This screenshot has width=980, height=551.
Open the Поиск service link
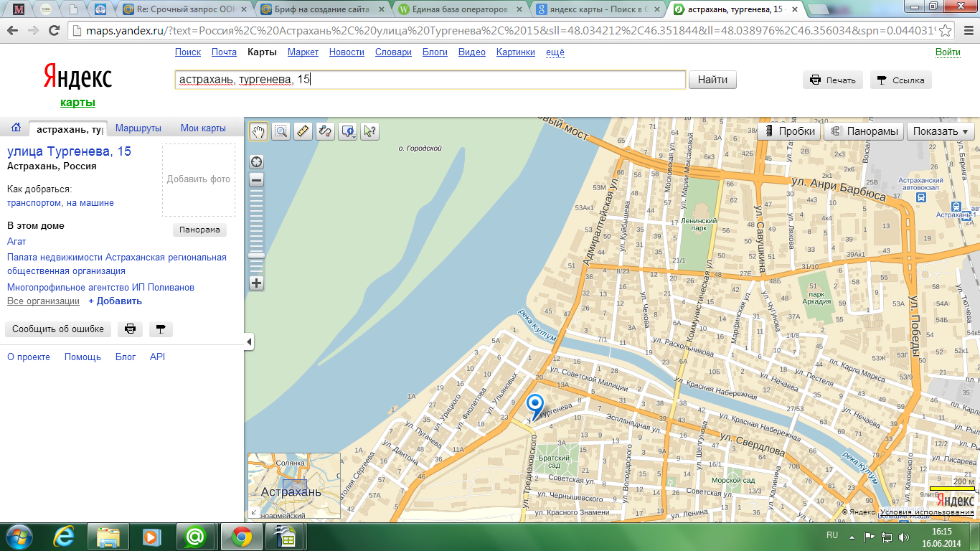pos(188,52)
